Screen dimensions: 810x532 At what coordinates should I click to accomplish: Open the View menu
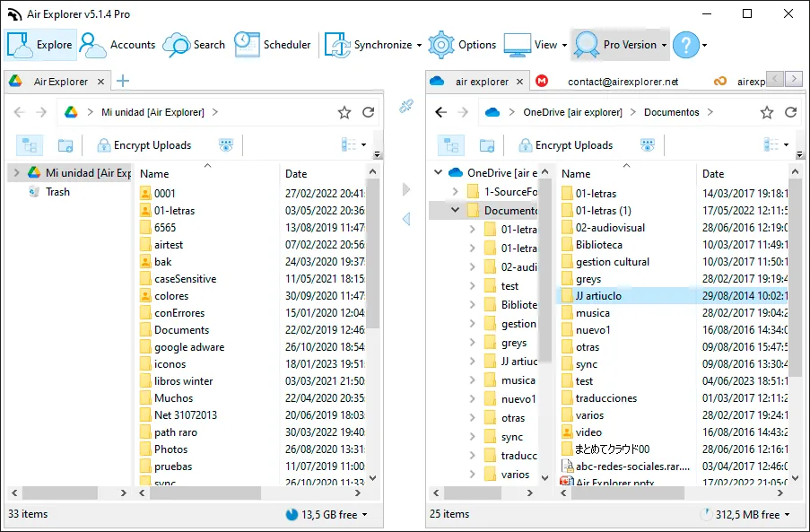coord(536,45)
